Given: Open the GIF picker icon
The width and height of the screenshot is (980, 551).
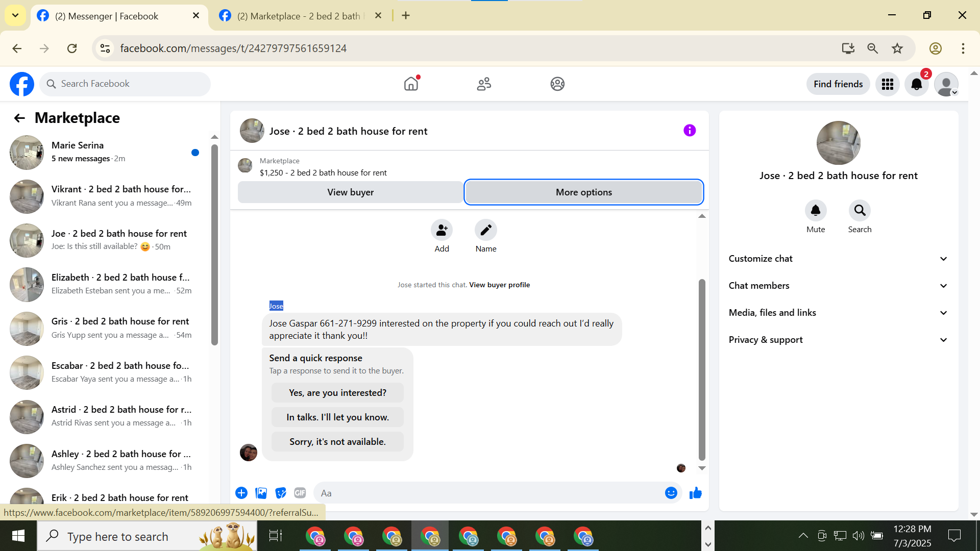Looking at the screenshot, I should click(300, 493).
